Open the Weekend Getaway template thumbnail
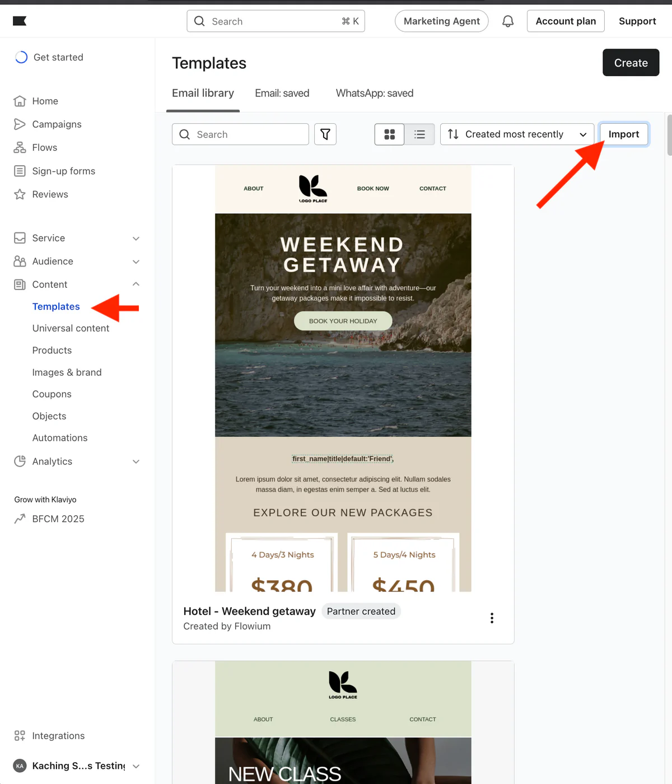 (x=343, y=379)
